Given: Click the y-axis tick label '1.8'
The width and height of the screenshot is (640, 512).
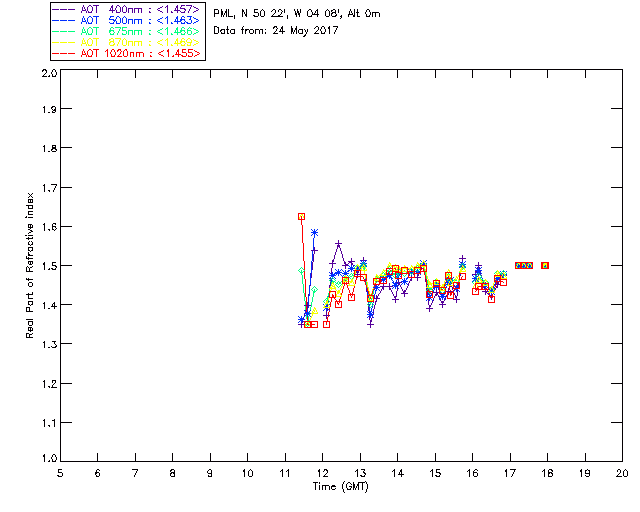Looking at the screenshot, I should click(x=49, y=148).
